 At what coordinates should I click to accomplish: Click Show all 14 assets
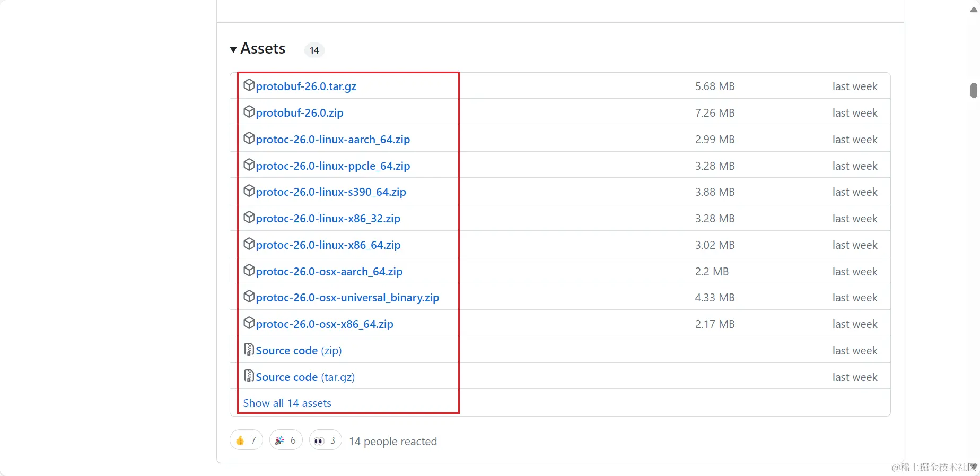pos(287,403)
